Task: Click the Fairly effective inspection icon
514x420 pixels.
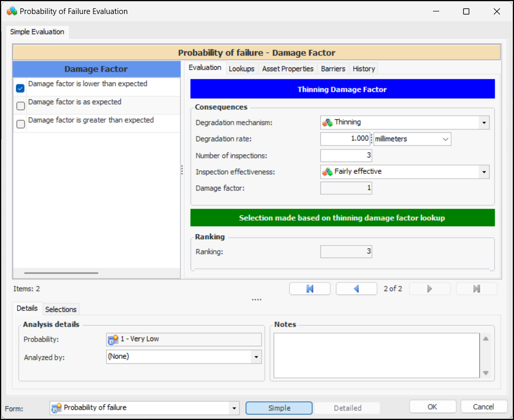Action: (327, 171)
